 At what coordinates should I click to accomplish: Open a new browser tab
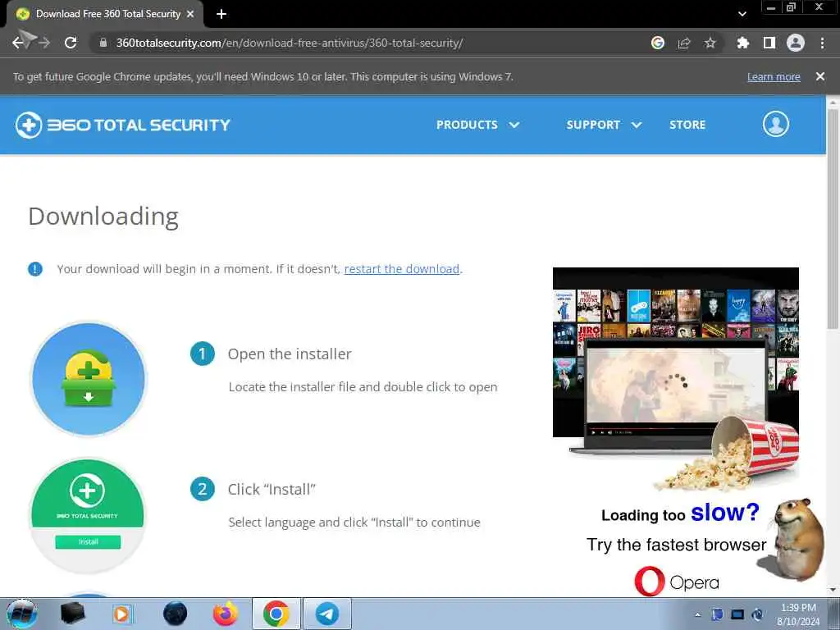click(x=221, y=14)
